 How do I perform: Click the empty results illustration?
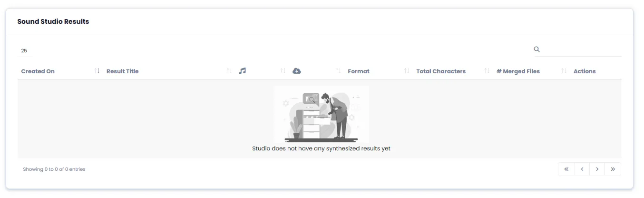[x=322, y=114]
